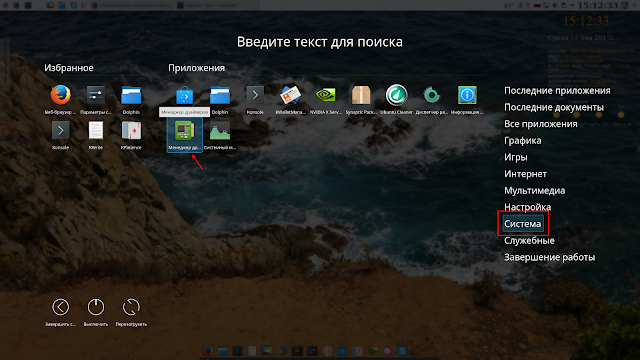Open KWrite text editor
Image resolution: width=640 pixels, height=360 pixels.
pyautogui.click(x=96, y=131)
